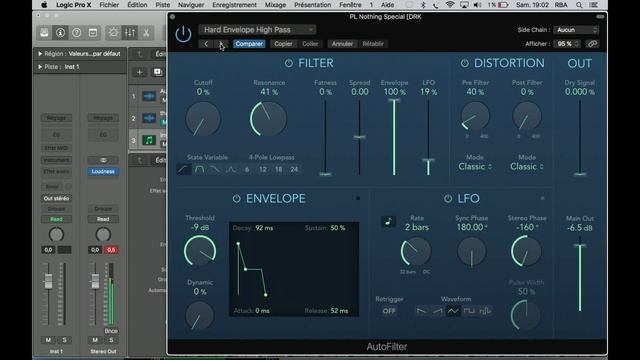
Task: Select the state variable peak filter shape
Action: pyautogui.click(x=231, y=169)
